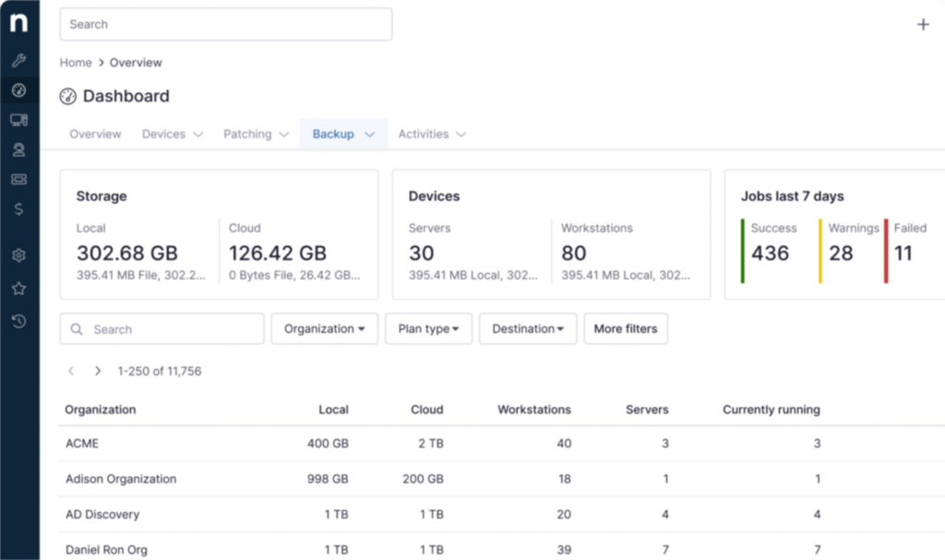Click the star favorites icon in the sidebar
The height and width of the screenshot is (560, 945).
click(18, 289)
